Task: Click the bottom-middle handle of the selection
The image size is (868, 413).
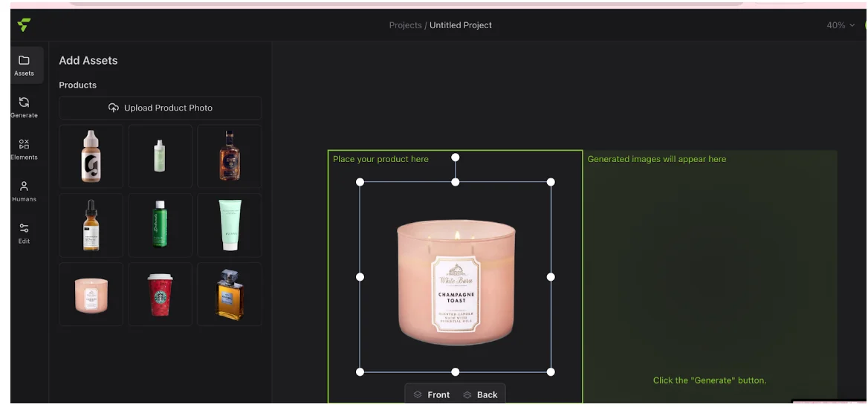Action: tap(455, 372)
